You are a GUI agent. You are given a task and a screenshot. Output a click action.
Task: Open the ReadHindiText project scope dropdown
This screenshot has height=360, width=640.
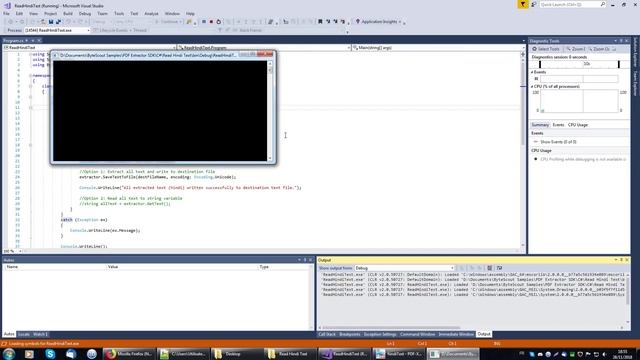90,48
